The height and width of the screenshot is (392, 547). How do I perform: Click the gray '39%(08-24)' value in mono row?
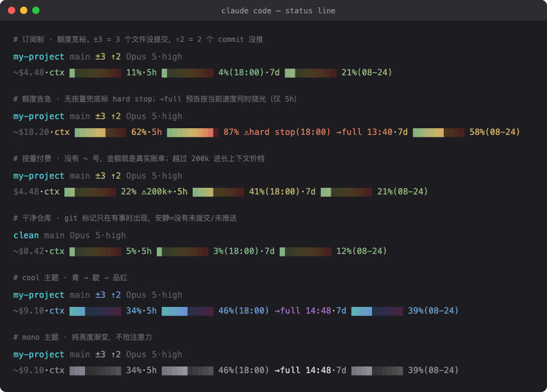coord(433,370)
